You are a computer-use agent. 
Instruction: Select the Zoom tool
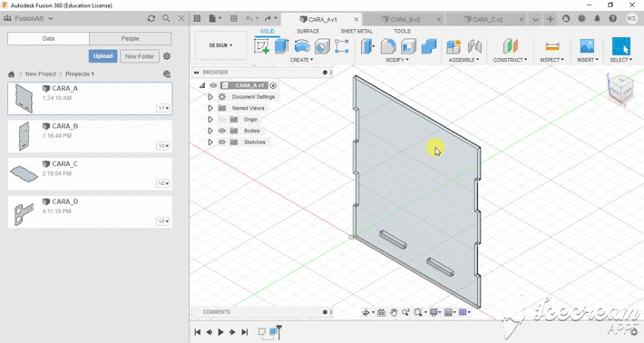pyautogui.click(x=405, y=313)
